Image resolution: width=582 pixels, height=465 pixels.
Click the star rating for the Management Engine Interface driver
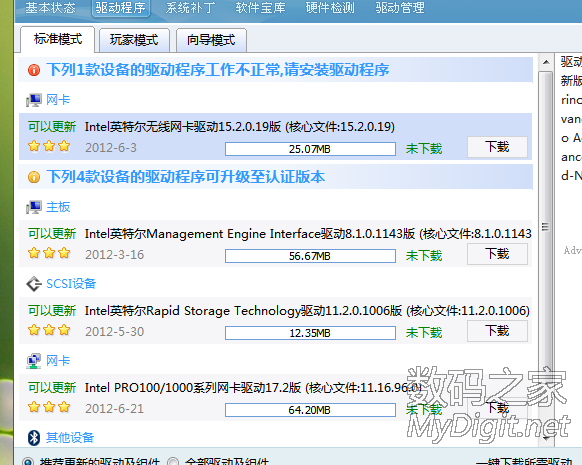(49, 253)
